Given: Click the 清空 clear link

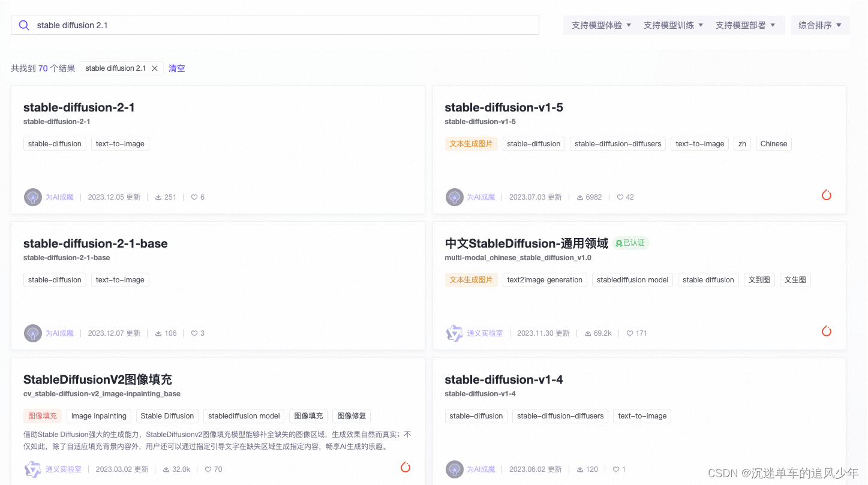Looking at the screenshot, I should (x=177, y=68).
